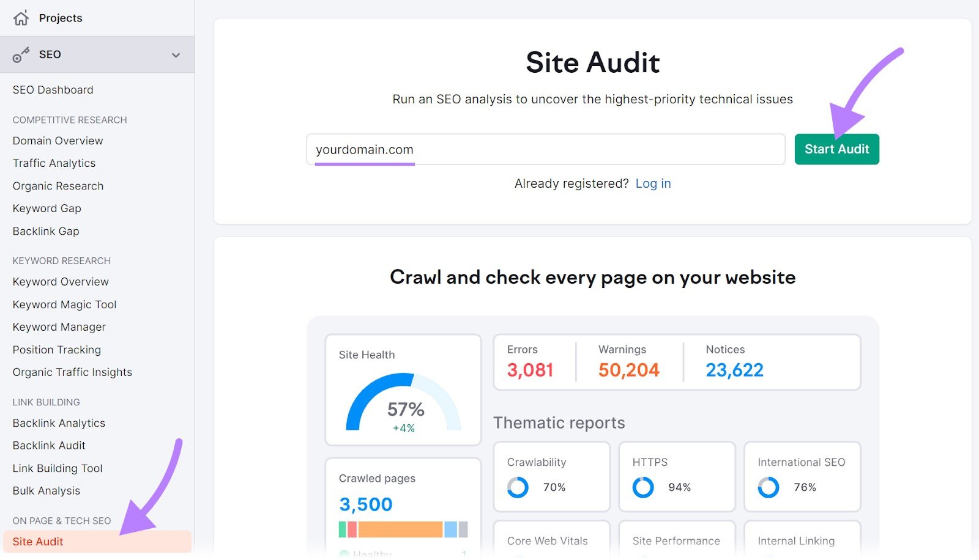
Task: Open SEO Dashboard from the sidebar
Action: (53, 89)
